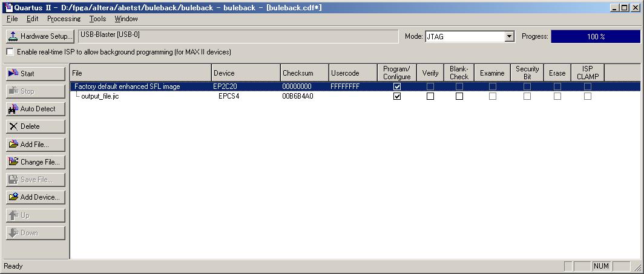Image resolution: width=644 pixels, height=274 pixels.
Task: Check Blank-Check for output_file.jic
Action: (x=459, y=96)
